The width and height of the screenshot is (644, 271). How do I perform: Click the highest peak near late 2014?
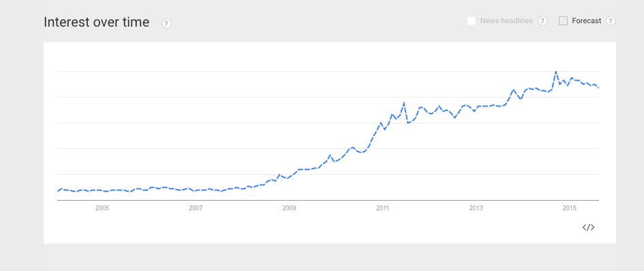(555, 72)
